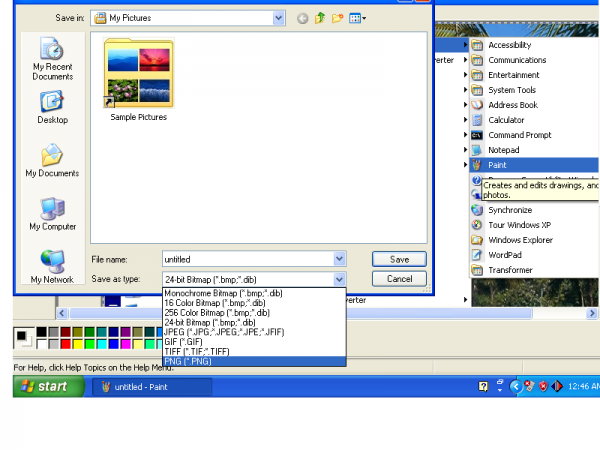The height and width of the screenshot is (450, 600).
Task: Click the Calculator icon
Action: point(477,120)
